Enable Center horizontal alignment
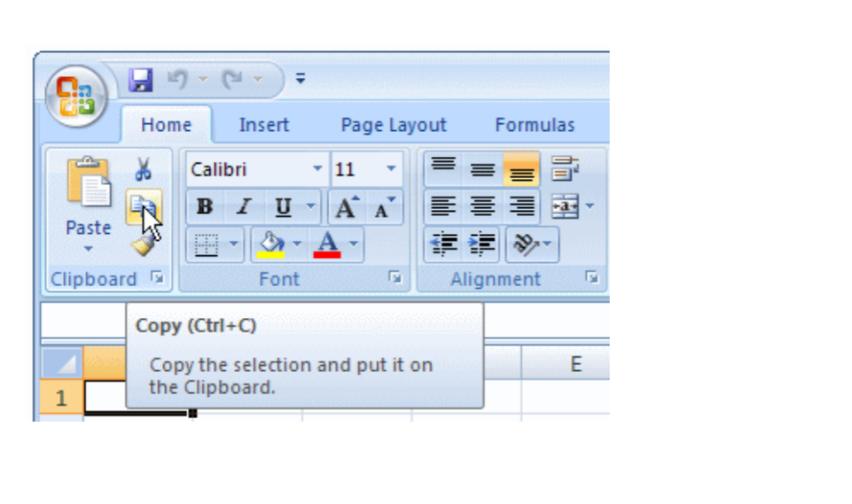The image size is (852, 504). (482, 207)
